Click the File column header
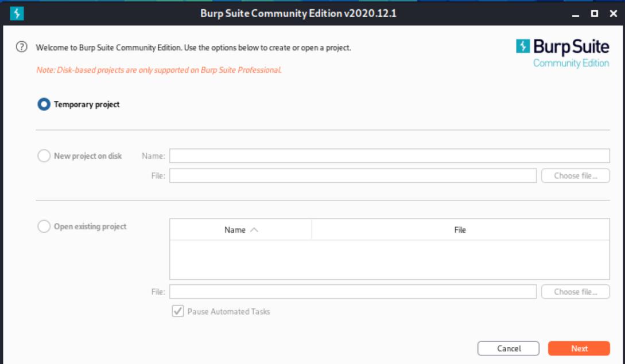 click(460, 230)
